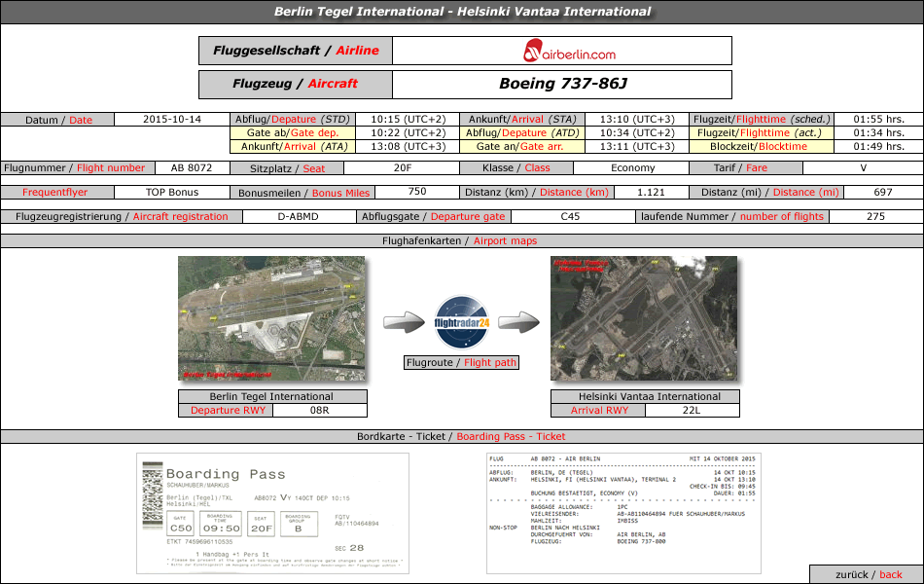Select bonus miles value 750
Image resolution: width=924 pixels, height=584 pixels.
click(417, 192)
